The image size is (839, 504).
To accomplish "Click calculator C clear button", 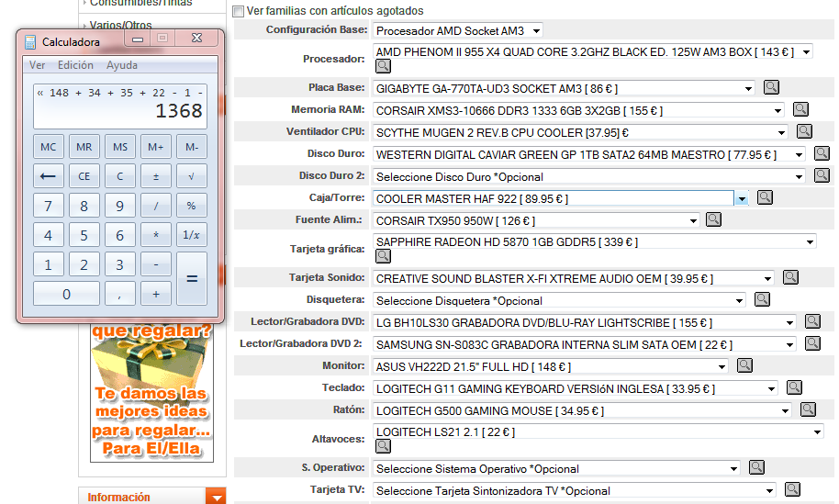I will (120, 176).
